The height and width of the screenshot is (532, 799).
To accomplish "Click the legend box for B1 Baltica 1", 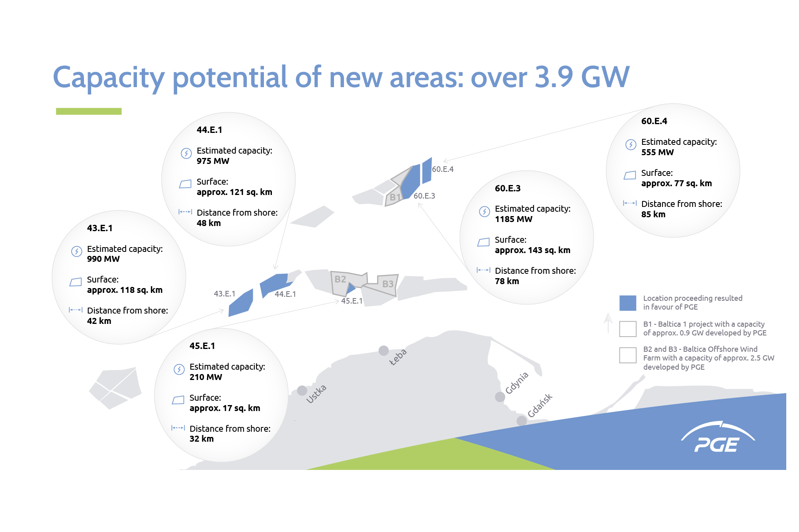I will 628,329.
